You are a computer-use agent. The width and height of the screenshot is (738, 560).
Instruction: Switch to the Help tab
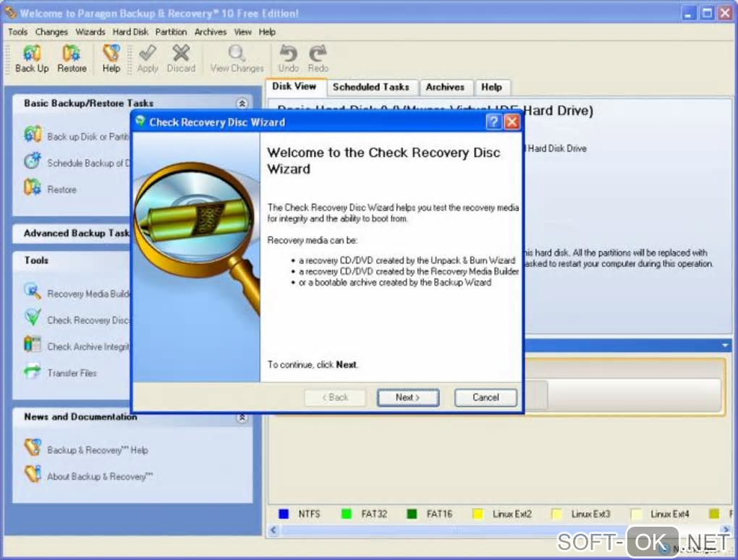pos(491,87)
